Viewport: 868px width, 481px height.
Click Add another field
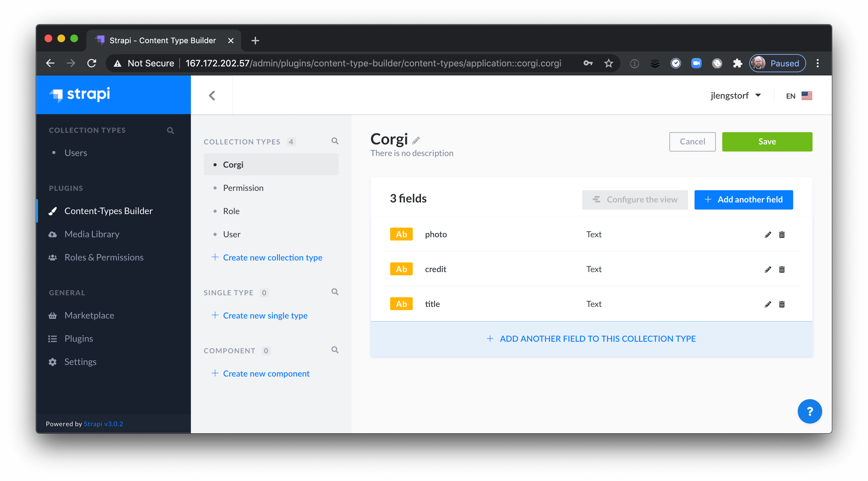pos(744,200)
